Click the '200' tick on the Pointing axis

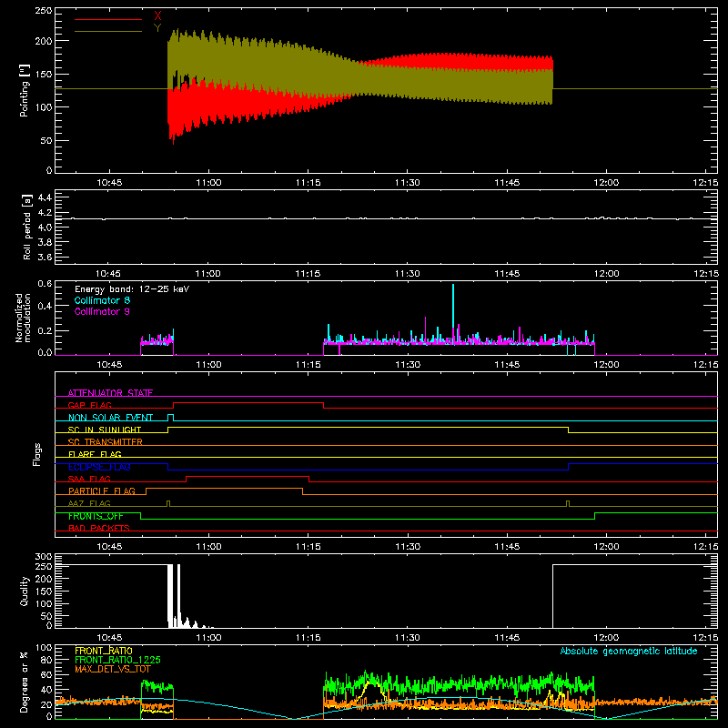point(44,41)
